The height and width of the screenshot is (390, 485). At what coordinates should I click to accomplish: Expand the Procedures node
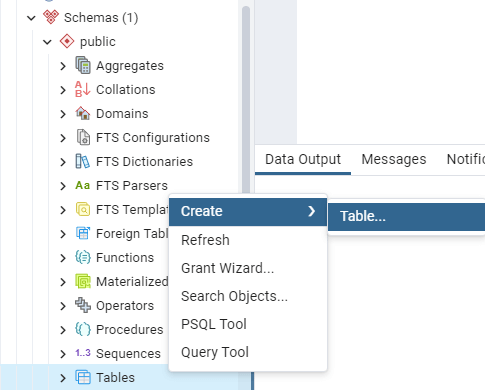tap(63, 330)
